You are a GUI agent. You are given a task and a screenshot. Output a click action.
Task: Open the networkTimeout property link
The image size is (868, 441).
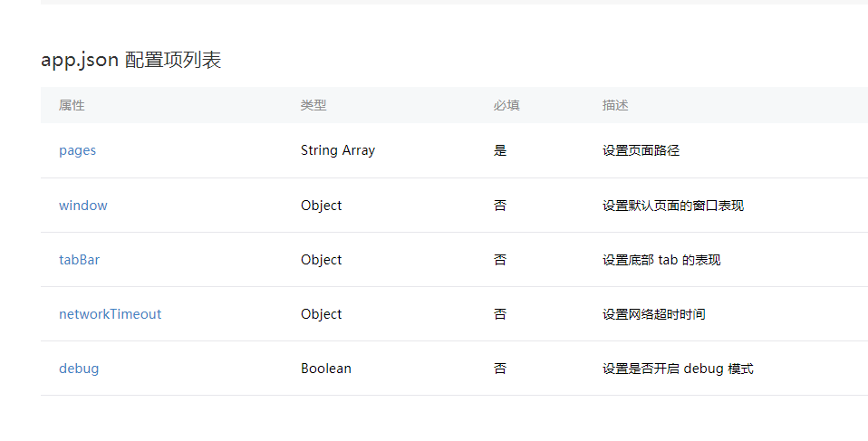pyautogui.click(x=111, y=313)
